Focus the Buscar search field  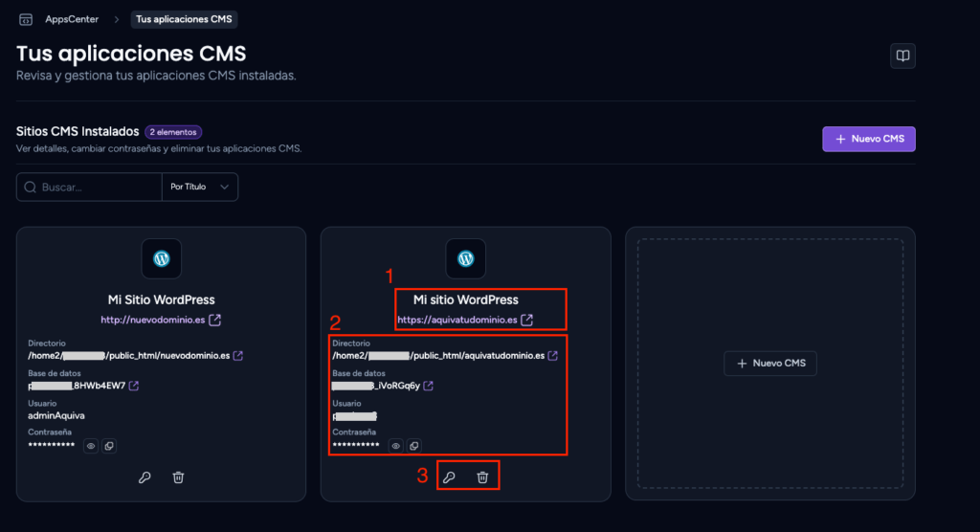coord(89,187)
